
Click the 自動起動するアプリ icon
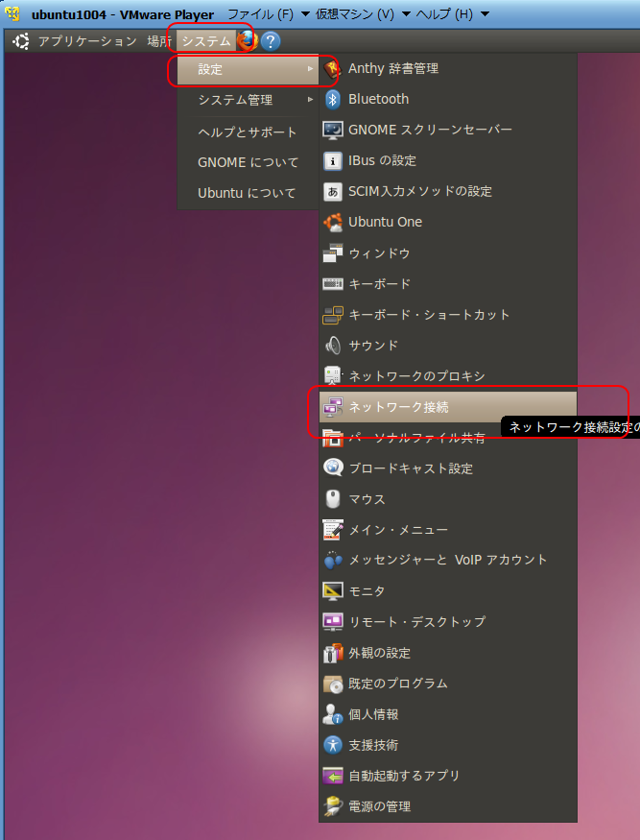click(333, 776)
